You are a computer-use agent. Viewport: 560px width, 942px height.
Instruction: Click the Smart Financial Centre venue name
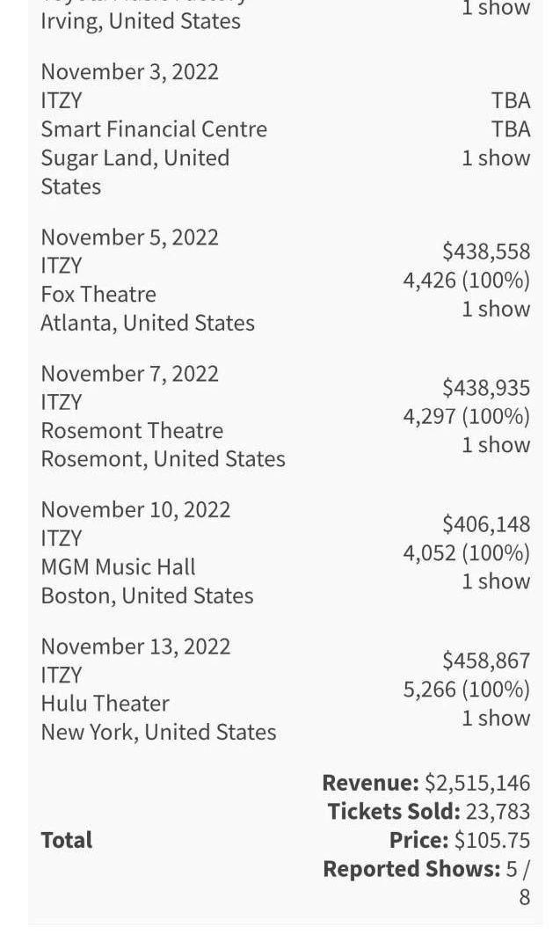(x=154, y=129)
